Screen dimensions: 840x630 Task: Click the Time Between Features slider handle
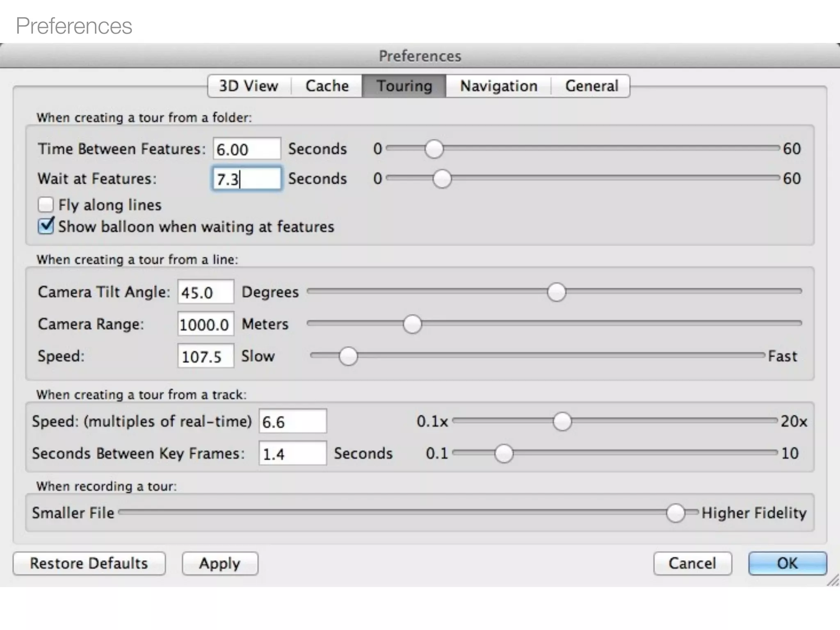point(434,149)
